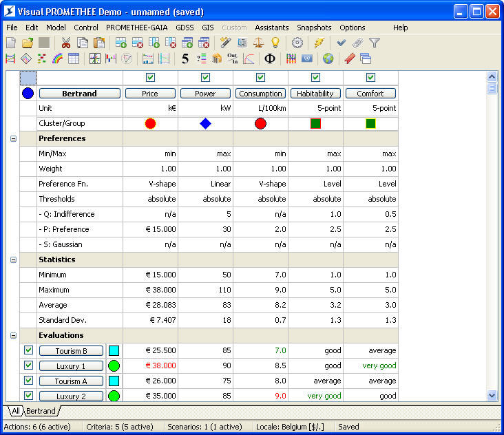Click the balance scales weighing icon
The height and width of the screenshot is (435, 504).
(x=259, y=43)
